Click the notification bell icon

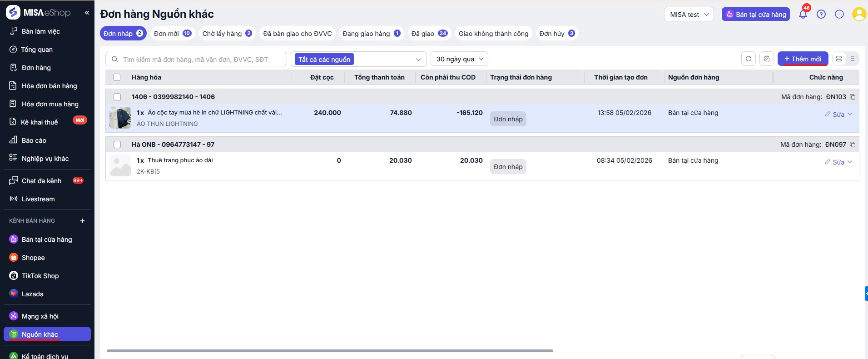tap(803, 14)
